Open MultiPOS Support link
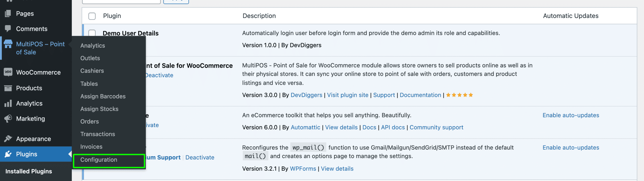644x181 pixels. [384, 95]
